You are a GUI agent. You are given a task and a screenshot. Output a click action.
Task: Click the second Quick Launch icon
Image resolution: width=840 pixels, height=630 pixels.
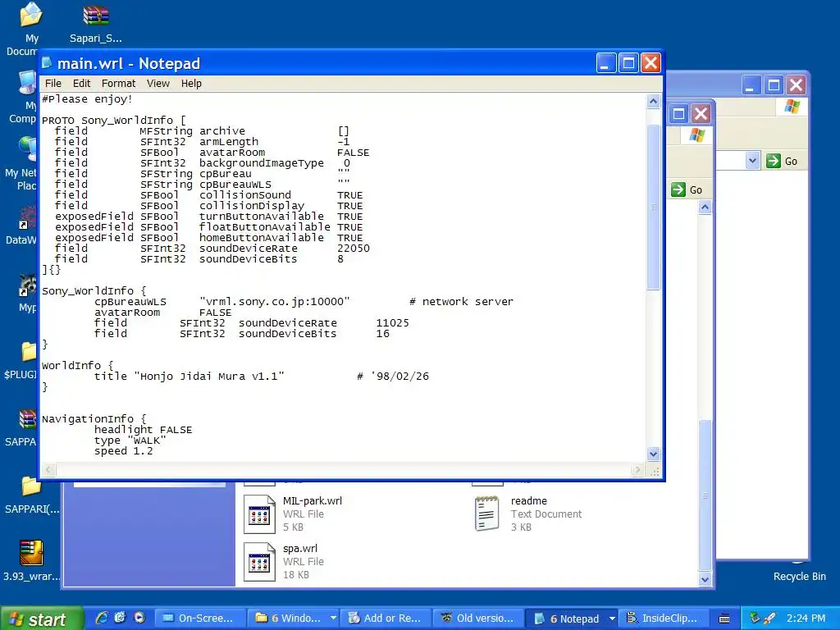click(x=120, y=618)
